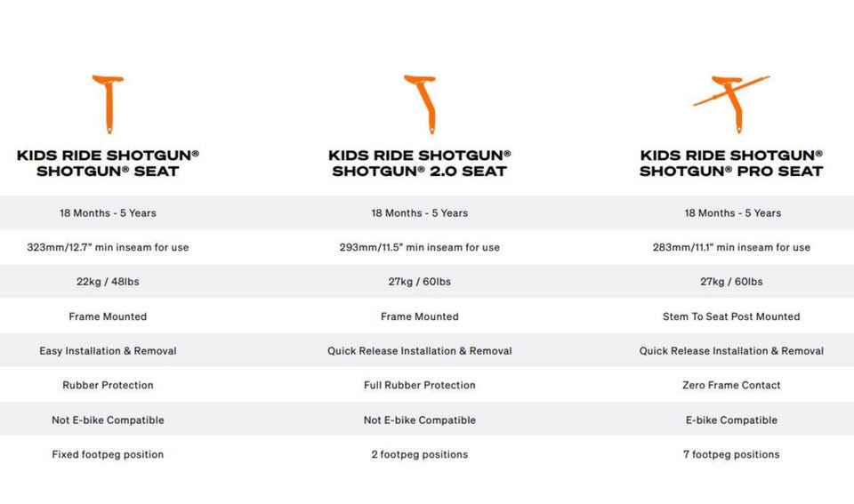Click the 323mm/12.7" min inseam text

tap(108, 247)
